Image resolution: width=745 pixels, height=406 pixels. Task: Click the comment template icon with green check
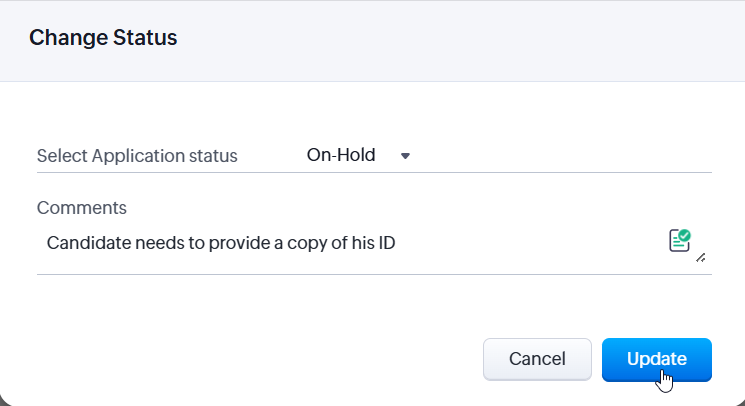(x=680, y=240)
